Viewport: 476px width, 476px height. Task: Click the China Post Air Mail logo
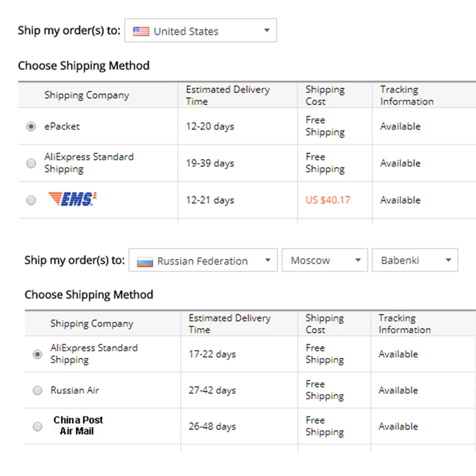(78, 425)
